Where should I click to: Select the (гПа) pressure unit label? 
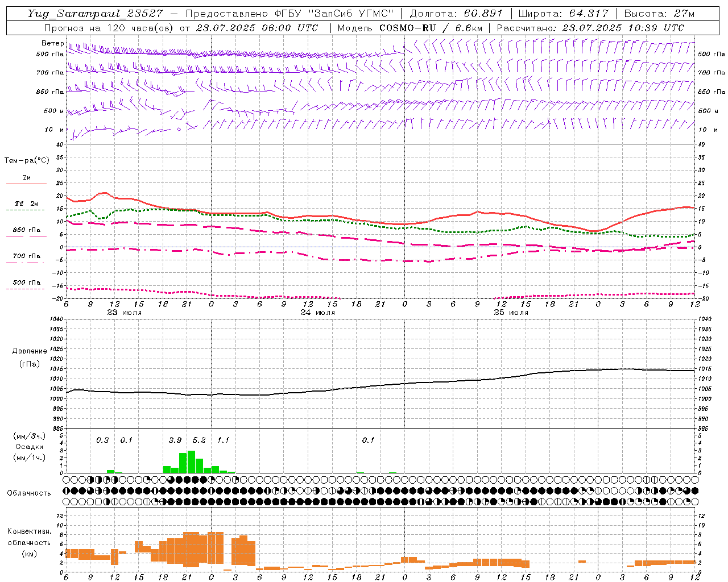(x=30, y=364)
